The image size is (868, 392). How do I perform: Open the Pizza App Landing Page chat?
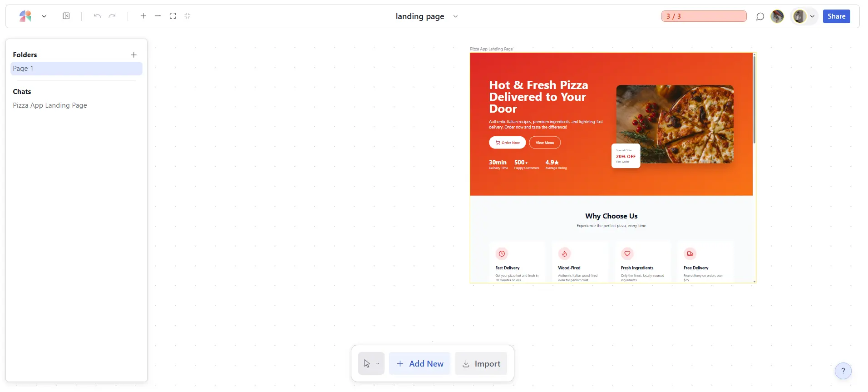pos(50,105)
